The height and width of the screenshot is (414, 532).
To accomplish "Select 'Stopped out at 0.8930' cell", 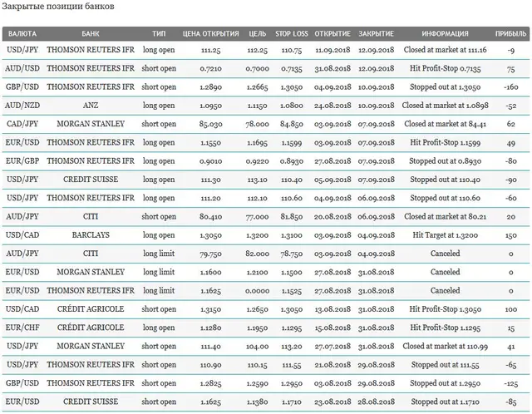I will point(446,160).
